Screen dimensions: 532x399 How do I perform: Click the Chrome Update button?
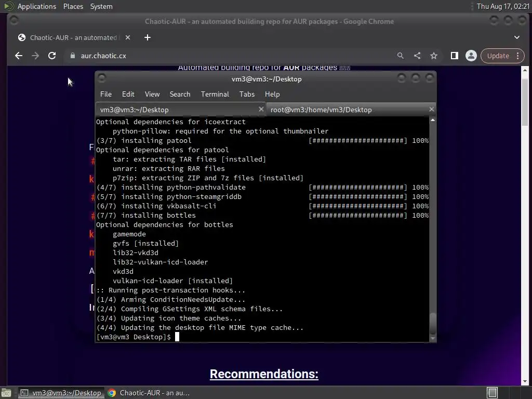click(x=498, y=56)
